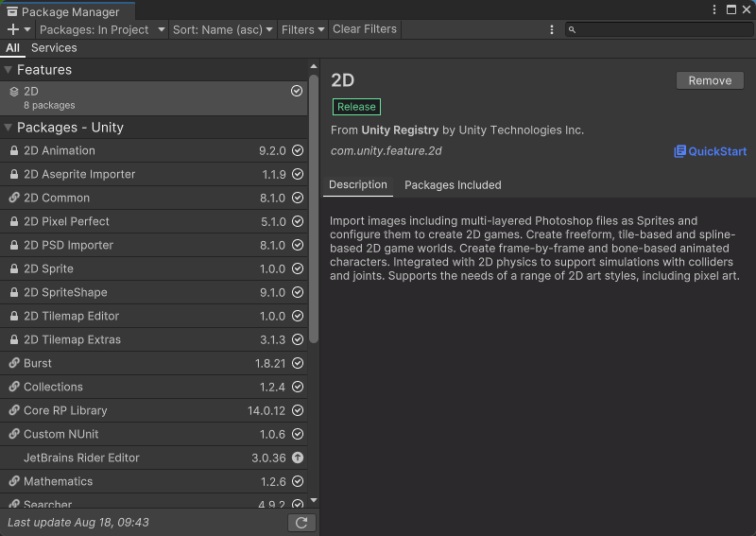
Task: Click the installed checkmark for 2D Common
Action: tap(298, 198)
